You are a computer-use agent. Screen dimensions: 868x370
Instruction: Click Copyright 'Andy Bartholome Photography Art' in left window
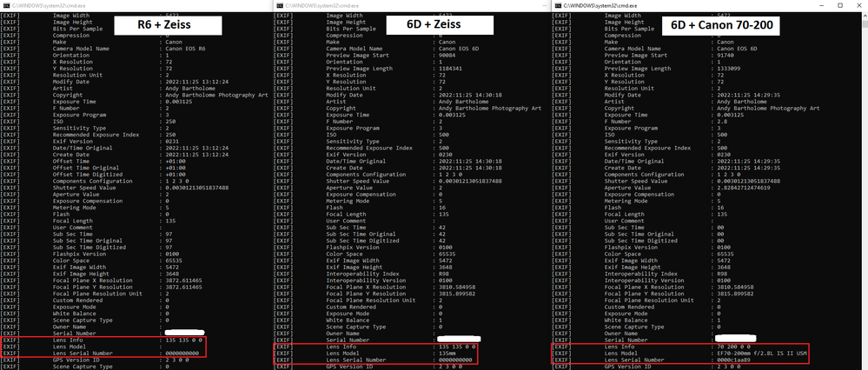pos(217,96)
